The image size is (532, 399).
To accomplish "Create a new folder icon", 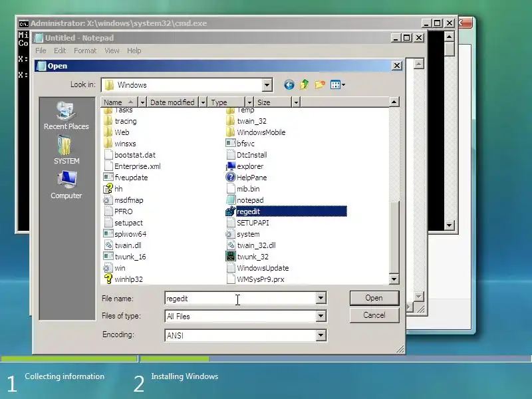I will (x=320, y=84).
